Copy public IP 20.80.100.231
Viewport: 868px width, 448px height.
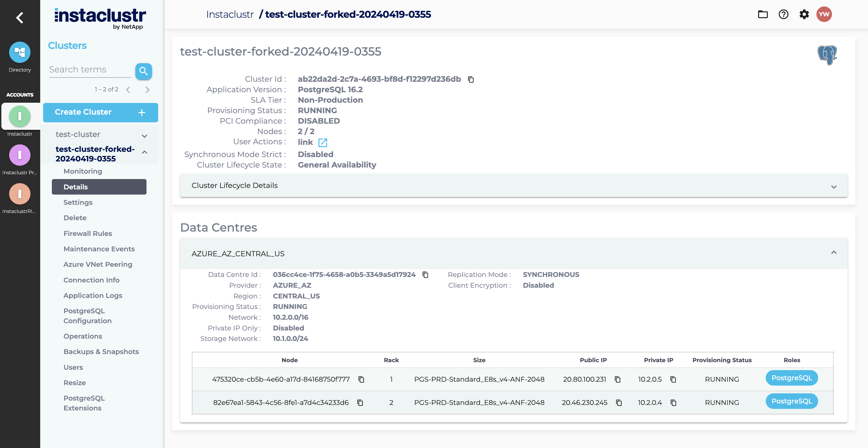(617, 379)
